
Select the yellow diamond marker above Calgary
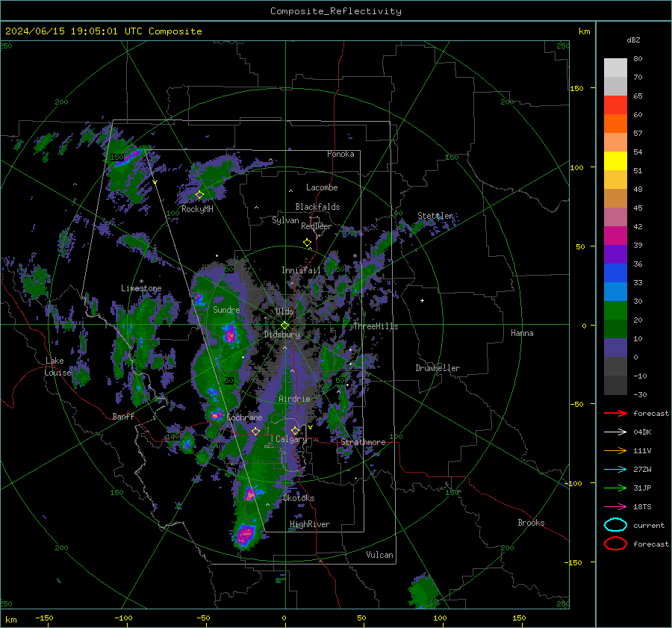pos(295,430)
